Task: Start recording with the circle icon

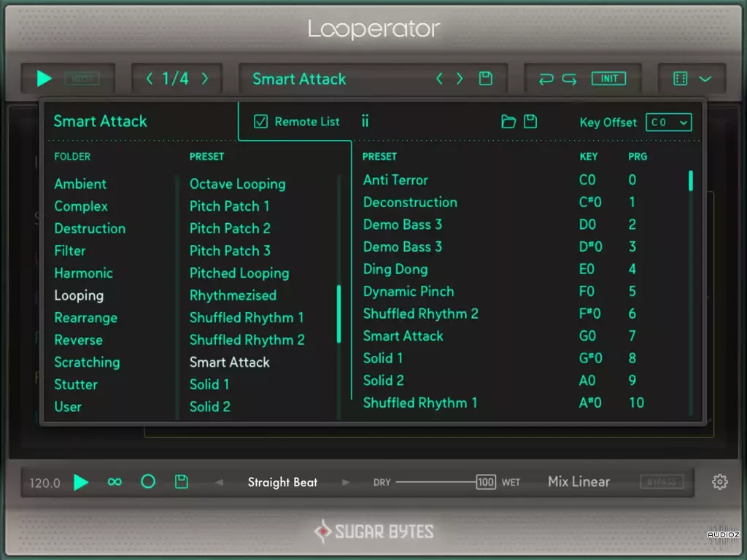Action: click(148, 481)
